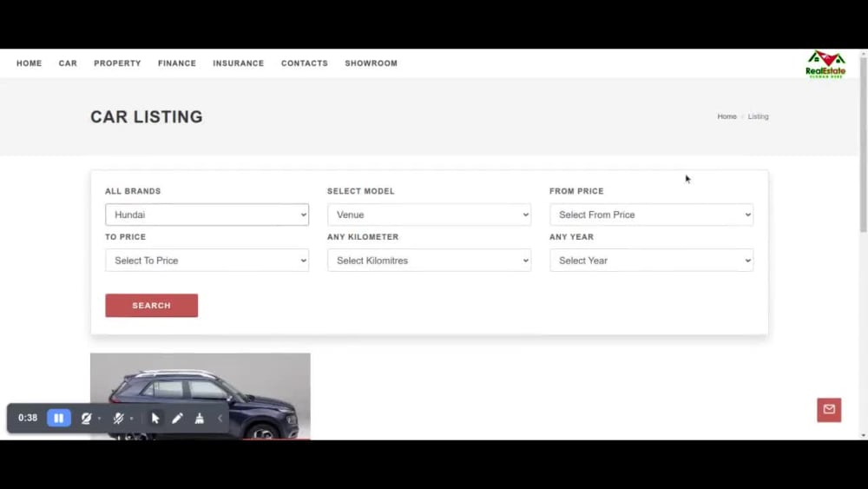
Task: Open the Insurance menu item
Action: pyautogui.click(x=239, y=63)
